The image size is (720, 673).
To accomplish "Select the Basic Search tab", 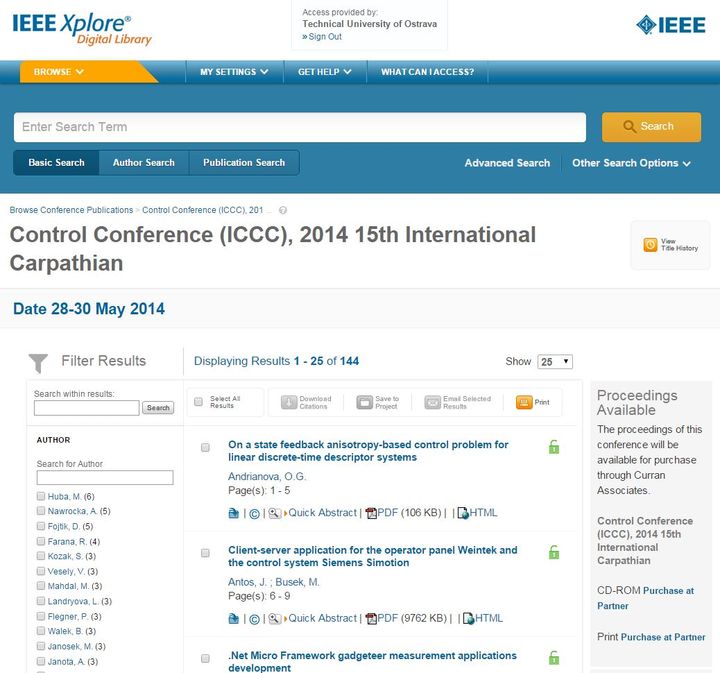I will pyautogui.click(x=56, y=163).
